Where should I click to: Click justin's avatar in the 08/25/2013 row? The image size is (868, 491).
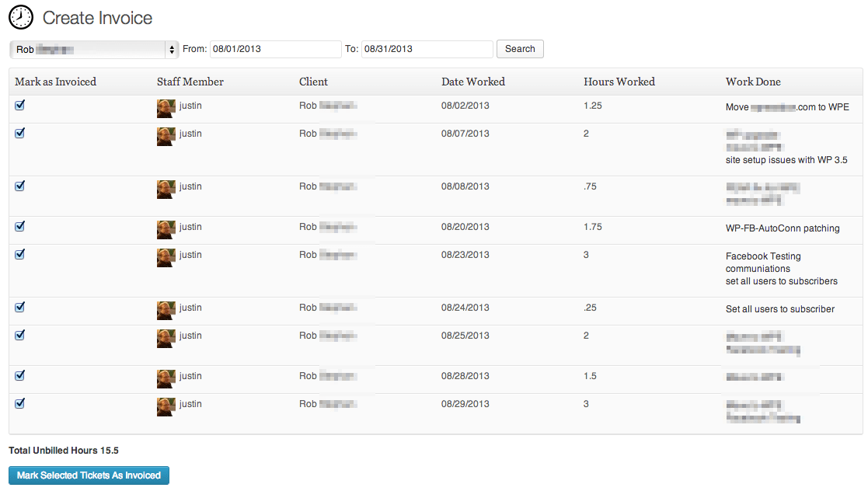pyautogui.click(x=166, y=339)
